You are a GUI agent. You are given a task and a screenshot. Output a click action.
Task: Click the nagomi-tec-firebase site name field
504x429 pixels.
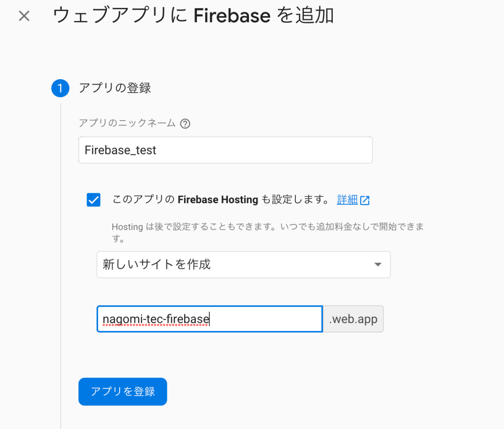(x=156, y=320)
